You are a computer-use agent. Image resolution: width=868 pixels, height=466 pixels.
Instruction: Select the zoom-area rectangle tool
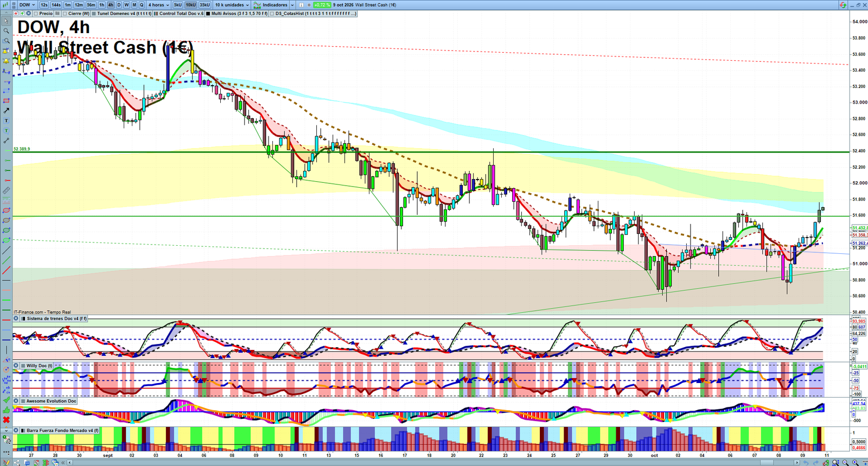click(x=6, y=41)
